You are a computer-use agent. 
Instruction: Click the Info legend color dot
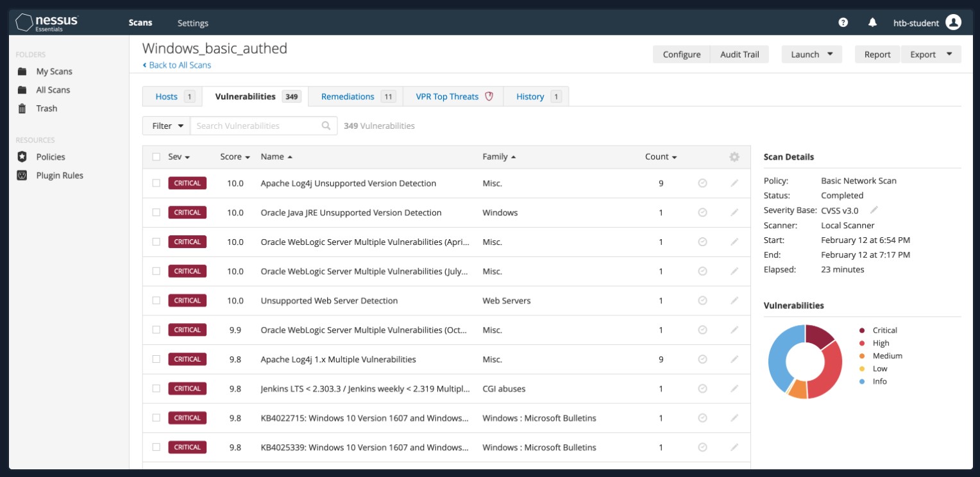(861, 381)
